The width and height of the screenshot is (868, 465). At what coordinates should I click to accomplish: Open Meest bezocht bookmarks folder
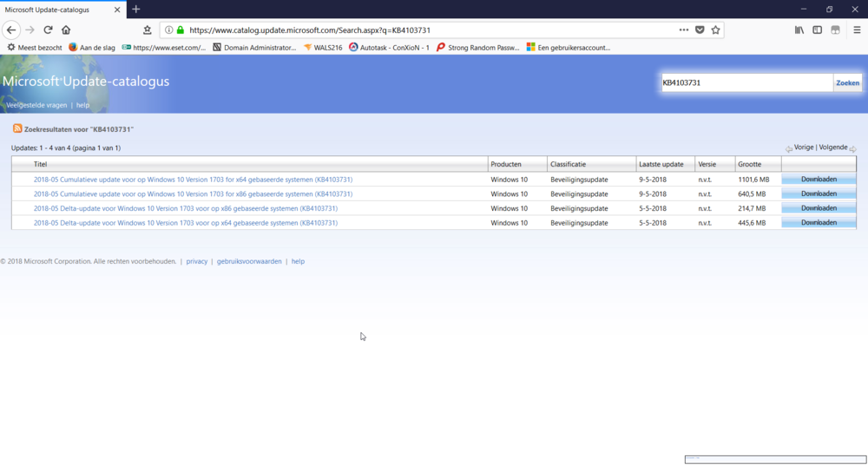tap(35, 48)
